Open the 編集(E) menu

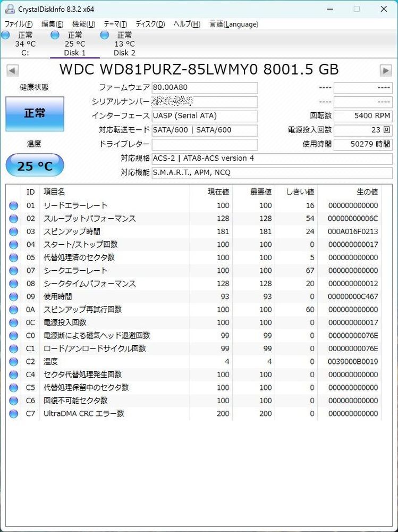52,24
